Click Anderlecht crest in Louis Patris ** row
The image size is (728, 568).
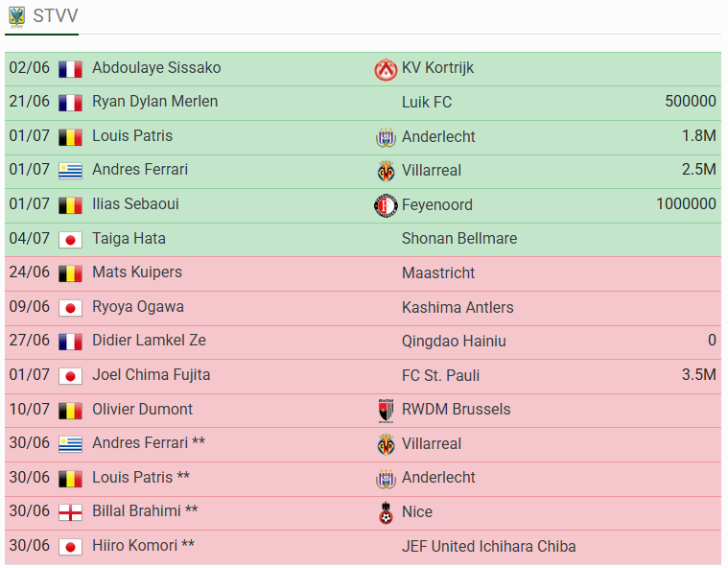(x=386, y=479)
